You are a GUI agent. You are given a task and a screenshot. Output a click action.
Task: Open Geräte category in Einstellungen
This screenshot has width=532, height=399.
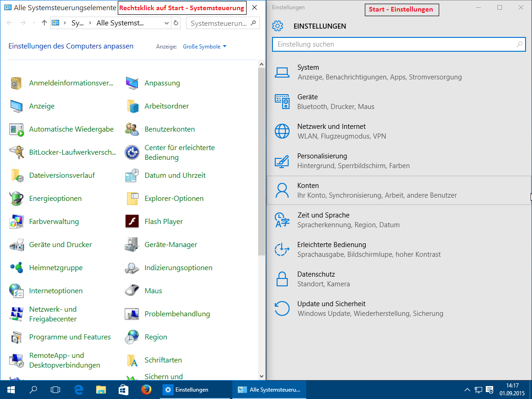click(399, 102)
